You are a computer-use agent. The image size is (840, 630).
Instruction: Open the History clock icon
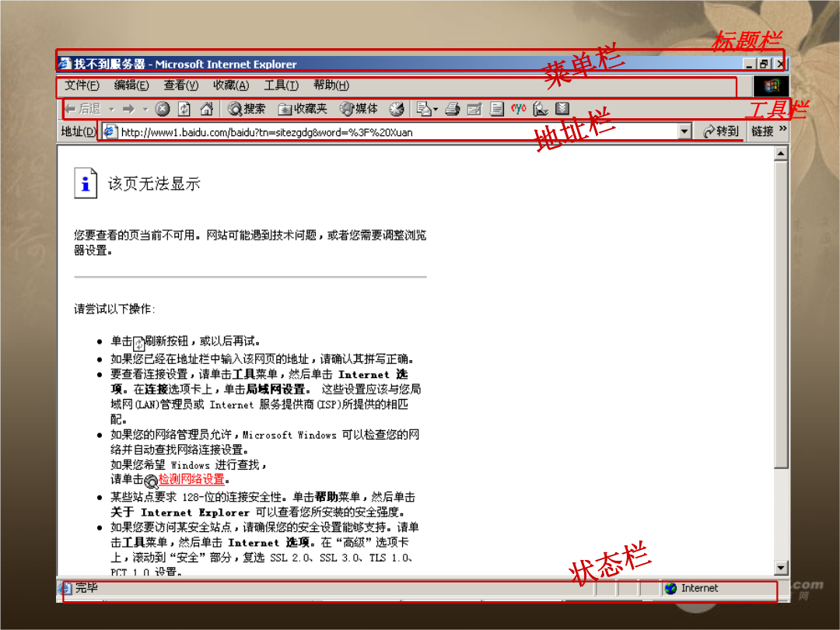[x=397, y=110]
